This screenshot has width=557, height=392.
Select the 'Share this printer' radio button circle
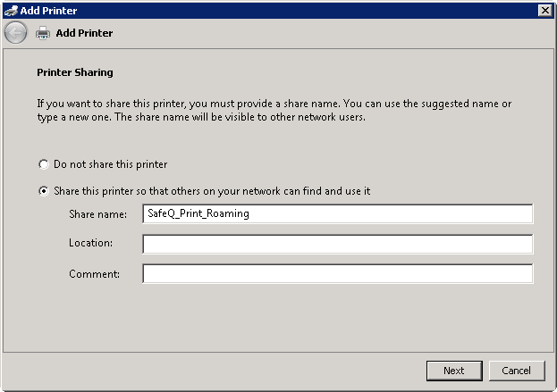pos(43,191)
